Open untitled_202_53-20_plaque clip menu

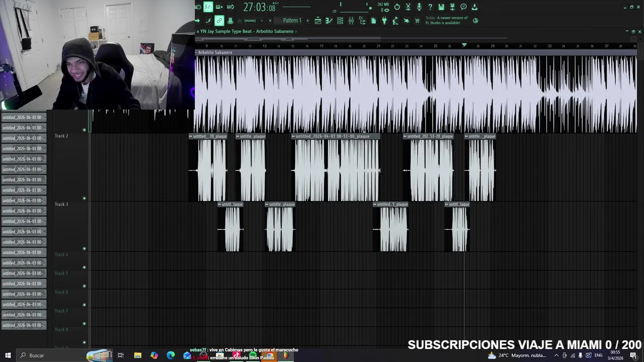tap(405, 136)
